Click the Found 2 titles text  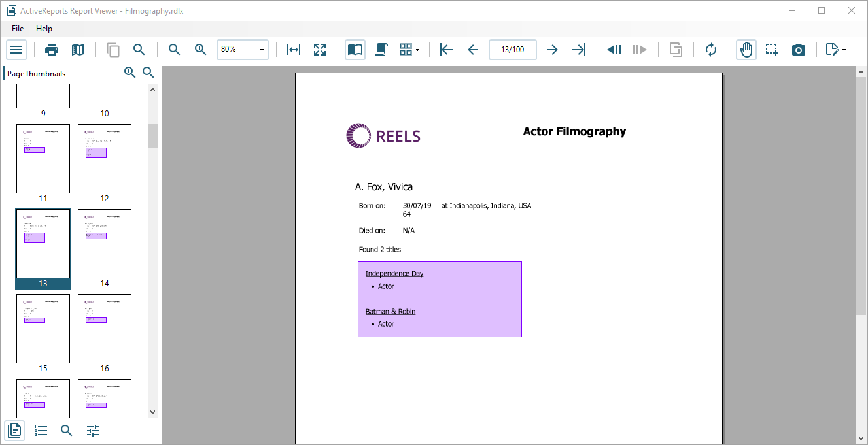coord(380,250)
